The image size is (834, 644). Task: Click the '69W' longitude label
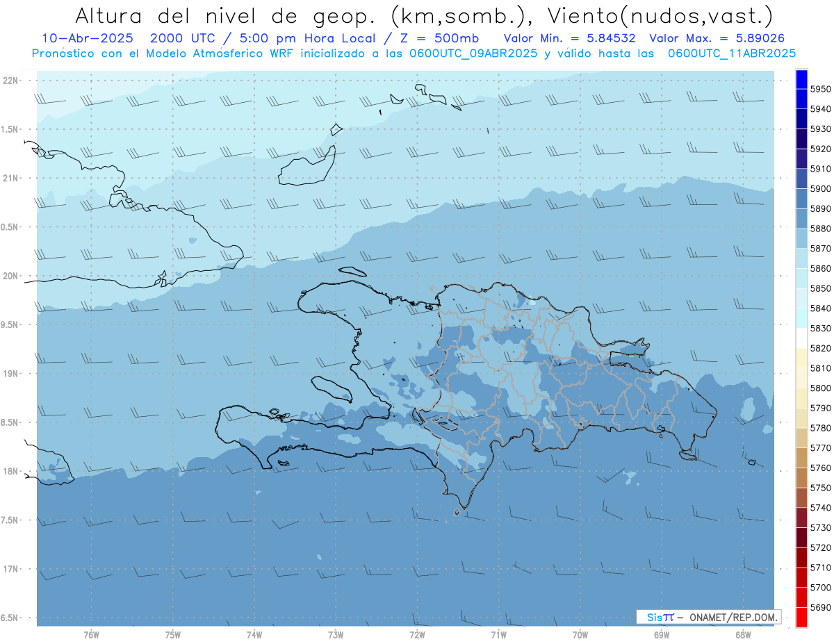coord(662,635)
